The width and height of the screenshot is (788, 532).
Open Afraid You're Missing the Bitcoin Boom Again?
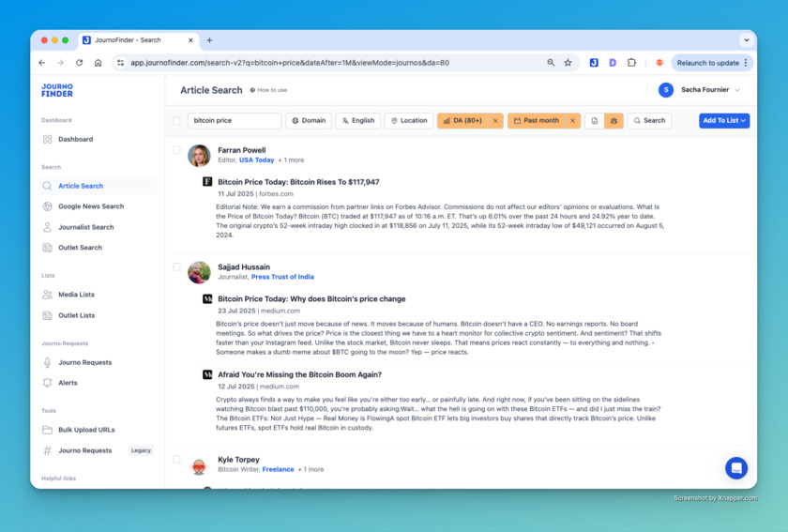[299, 374]
